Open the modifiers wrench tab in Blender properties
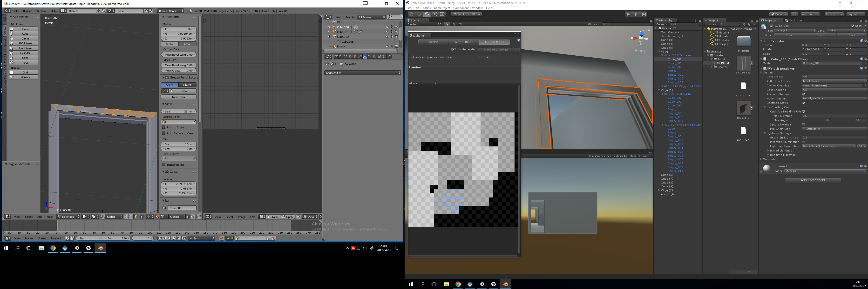This screenshot has width=868, height=289. [365, 57]
